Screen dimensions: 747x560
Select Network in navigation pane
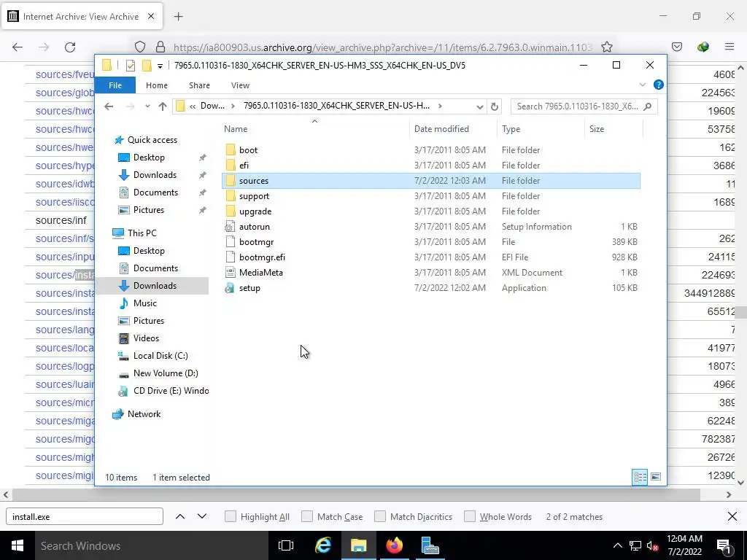point(144,414)
